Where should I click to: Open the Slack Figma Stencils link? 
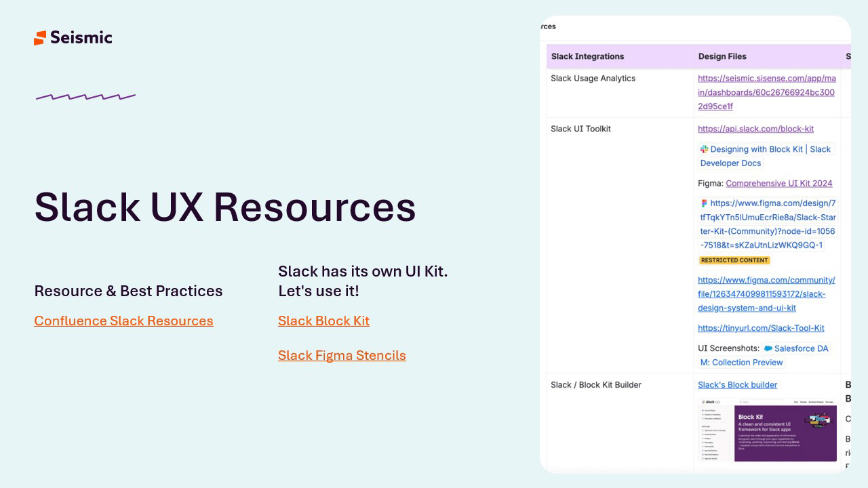pyautogui.click(x=342, y=355)
